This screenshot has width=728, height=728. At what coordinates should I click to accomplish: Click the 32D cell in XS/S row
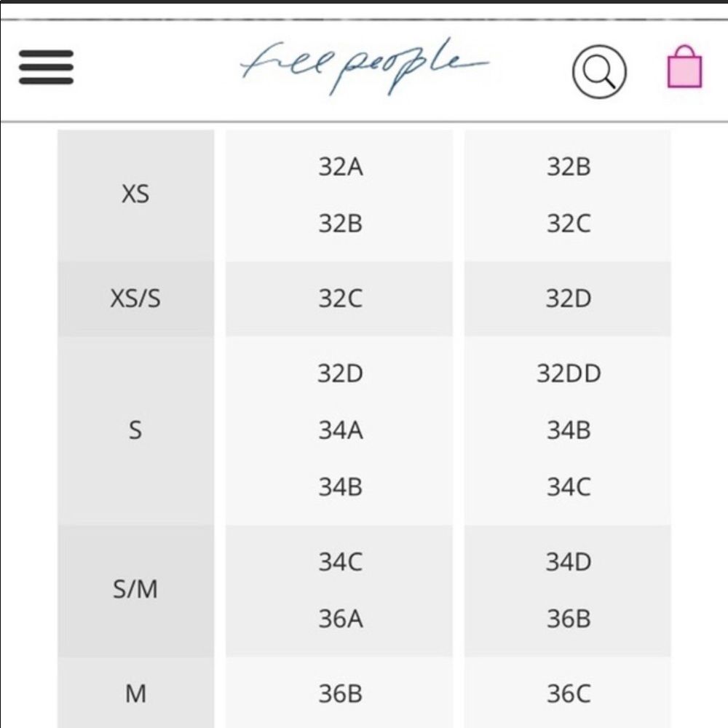click(x=569, y=298)
